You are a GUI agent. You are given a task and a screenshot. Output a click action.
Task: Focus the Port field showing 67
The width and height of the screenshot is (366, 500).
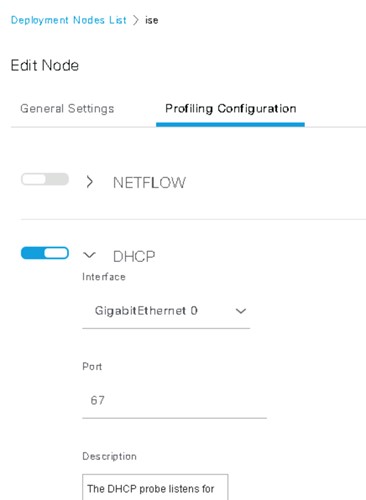pos(174,400)
